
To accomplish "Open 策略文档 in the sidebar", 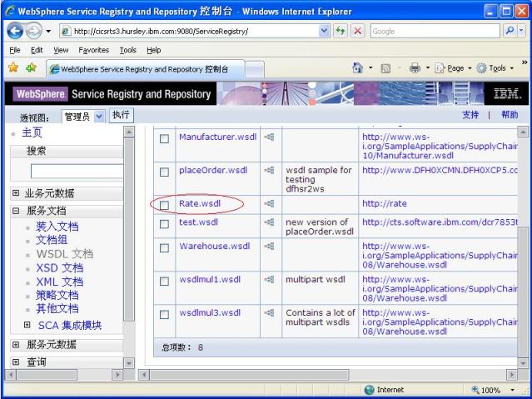I will coord(57,295).
